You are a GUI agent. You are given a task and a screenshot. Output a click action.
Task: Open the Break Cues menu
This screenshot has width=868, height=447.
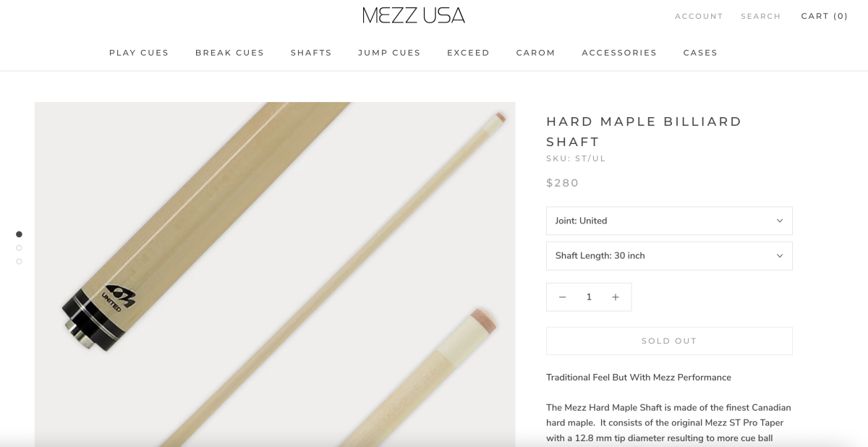click(230, 53)
